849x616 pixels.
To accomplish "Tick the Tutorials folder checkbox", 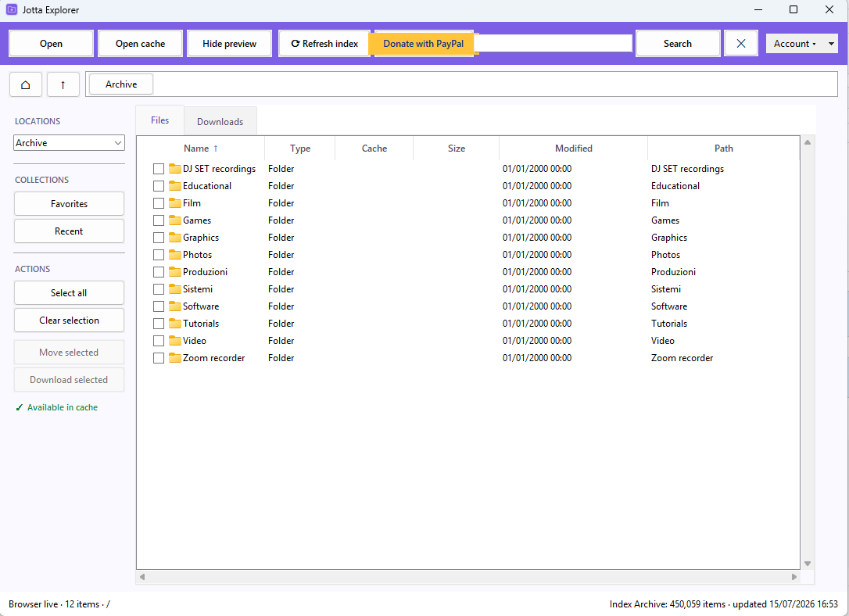I will coord(159,324).
